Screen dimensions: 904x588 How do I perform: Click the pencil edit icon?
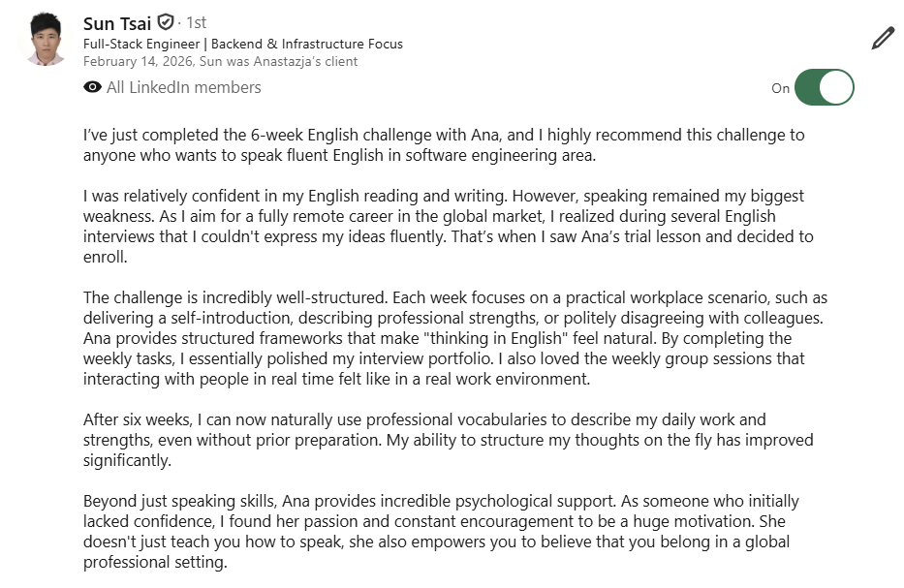883,38
